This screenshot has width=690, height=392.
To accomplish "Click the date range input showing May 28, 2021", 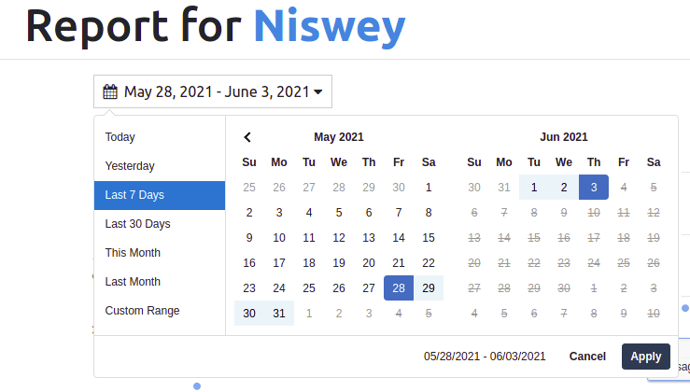I will coord(213,92).
